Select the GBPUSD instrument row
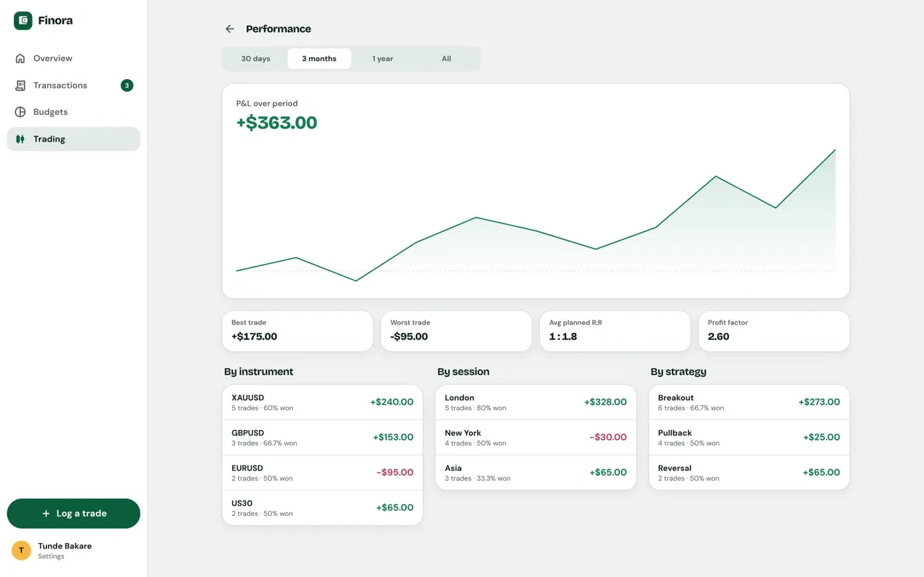Viewport: 924px width, 577px height. (323, 437)
